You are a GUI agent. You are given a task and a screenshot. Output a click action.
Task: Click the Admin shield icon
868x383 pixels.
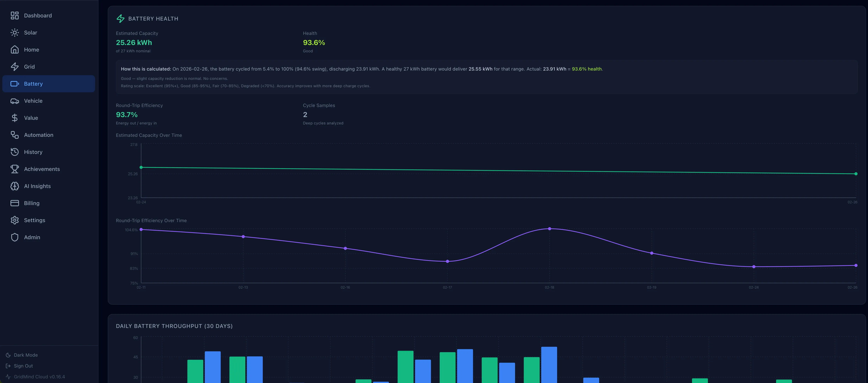pos(15,237)
